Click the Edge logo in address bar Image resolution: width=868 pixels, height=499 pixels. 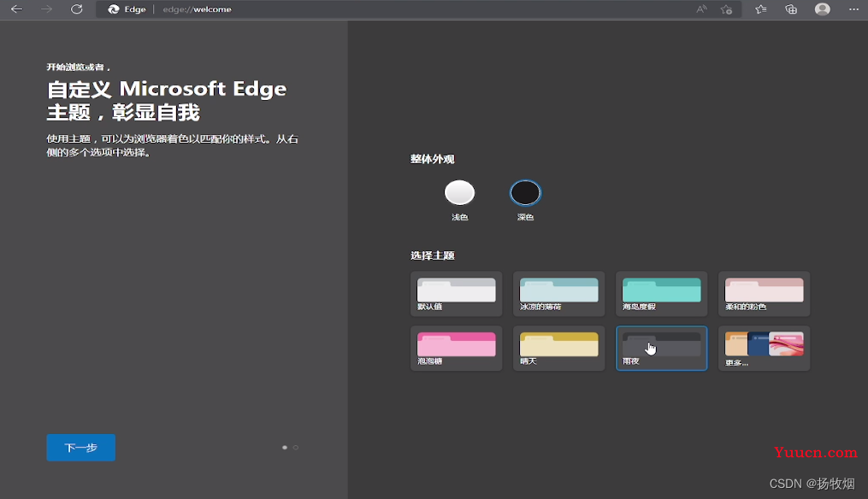(x=114, y=9)
